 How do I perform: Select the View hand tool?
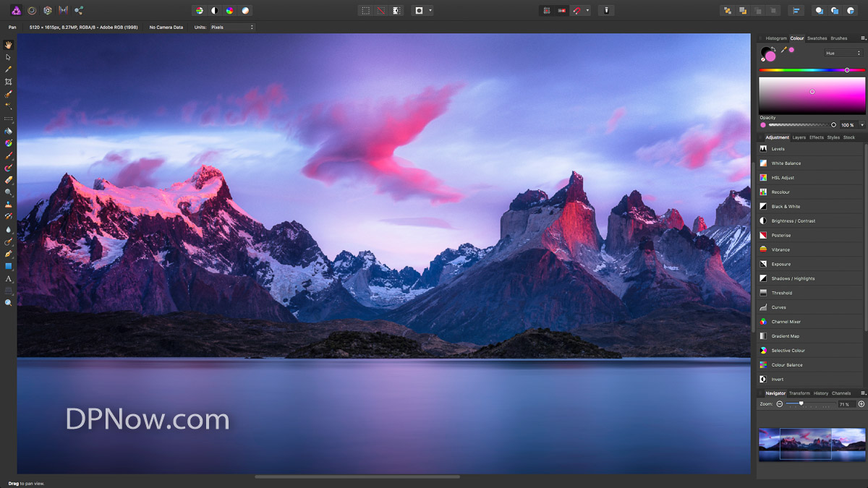point(9,45)
